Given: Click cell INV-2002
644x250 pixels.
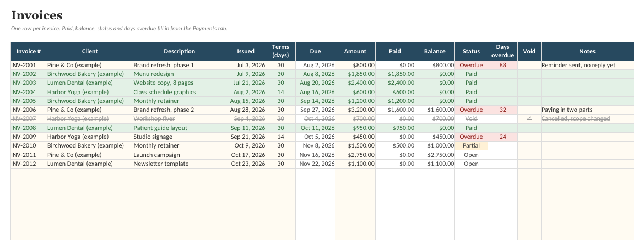Looking at the screenshot, I should pyautogui.click(x=29, y=74).
